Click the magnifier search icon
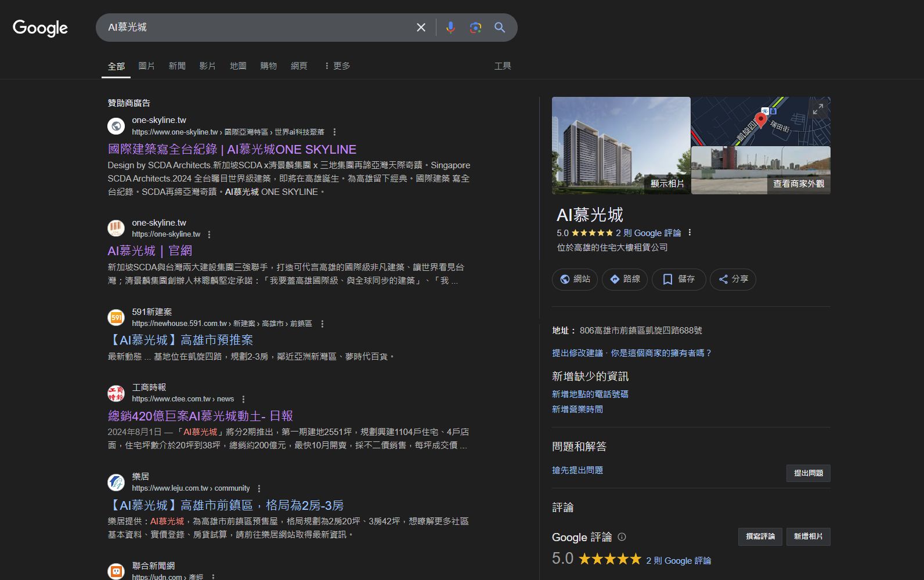Image resolution: width=924 pixels, height=580 pixels. [x=500, y=27]
